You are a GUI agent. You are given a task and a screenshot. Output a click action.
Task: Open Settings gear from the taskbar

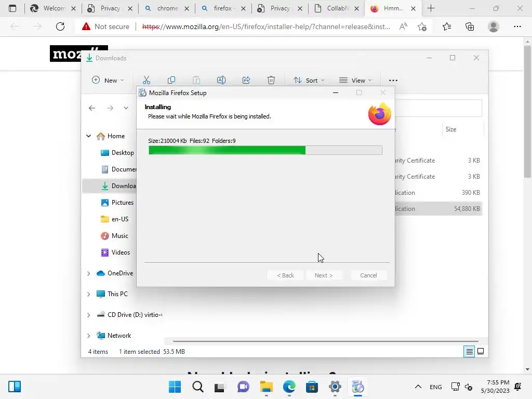335,387
